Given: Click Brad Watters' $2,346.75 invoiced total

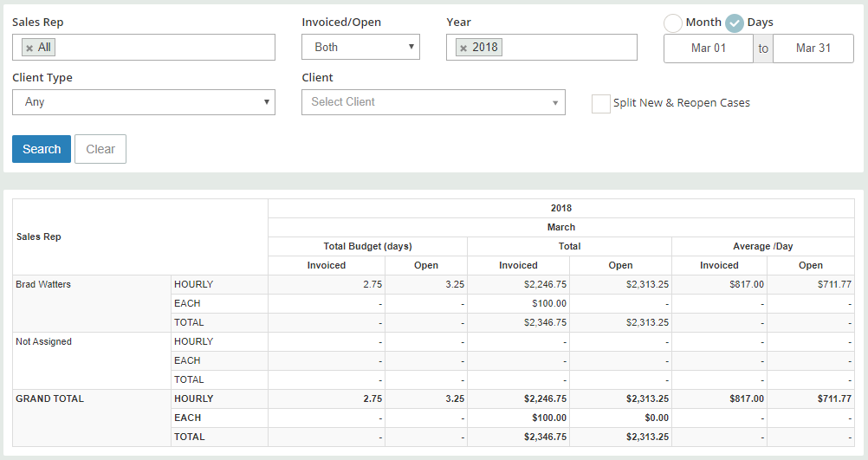Looking at the screenshot, I should point(545,323).
